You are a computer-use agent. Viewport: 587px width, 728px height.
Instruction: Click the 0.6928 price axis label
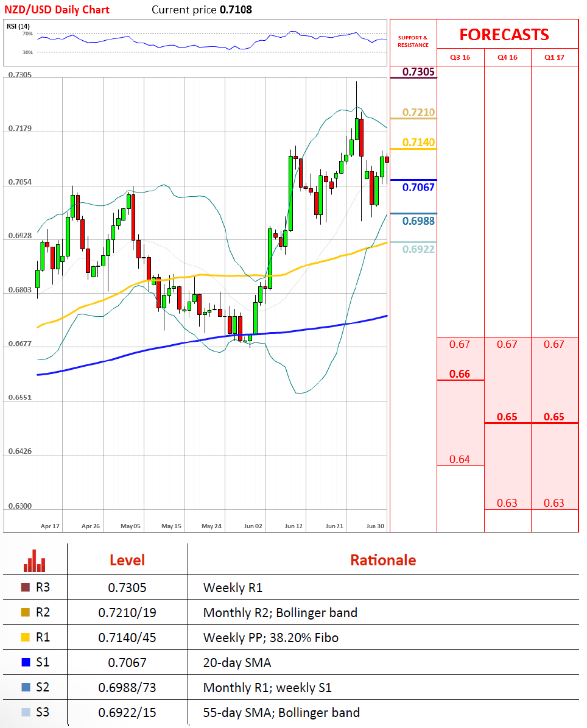click(20, 235)
